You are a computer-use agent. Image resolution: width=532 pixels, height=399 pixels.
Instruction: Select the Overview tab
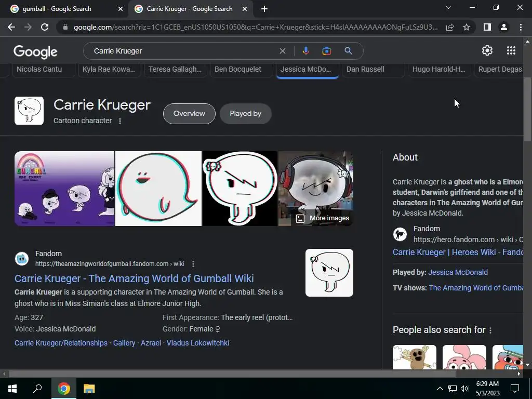coord(189,114)
